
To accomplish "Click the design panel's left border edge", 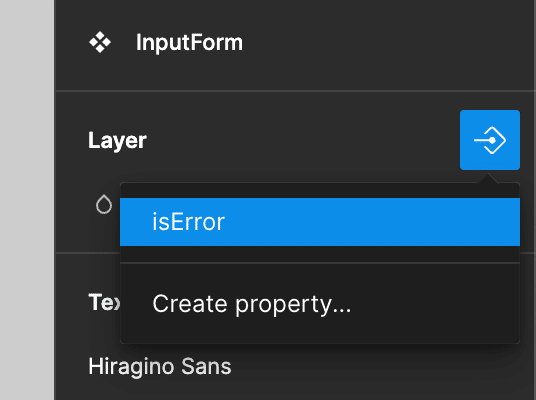I will point(55,200).
